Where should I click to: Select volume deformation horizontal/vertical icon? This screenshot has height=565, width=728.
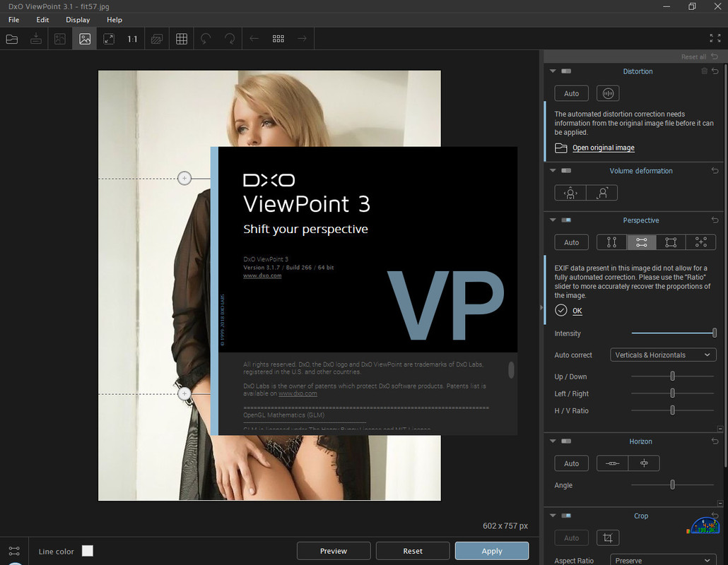pyautogui.click(x=570, y=193)
